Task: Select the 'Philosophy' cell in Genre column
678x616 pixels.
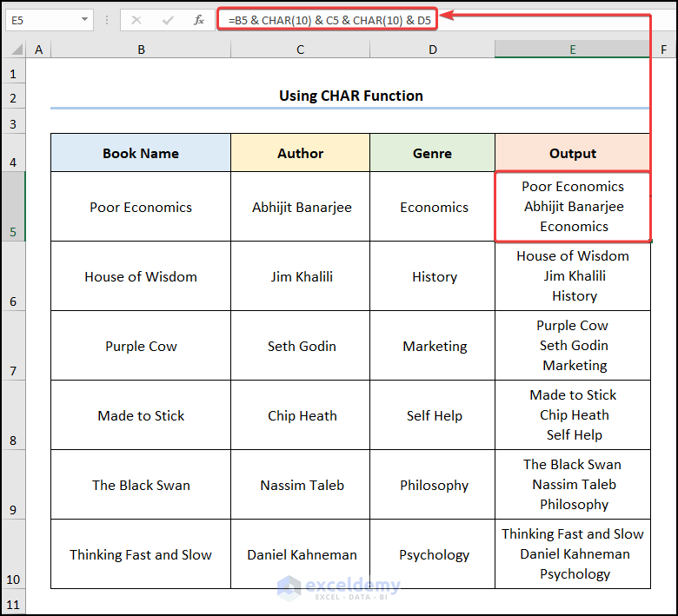Action: pyautogui.click(x=432, y=485)
